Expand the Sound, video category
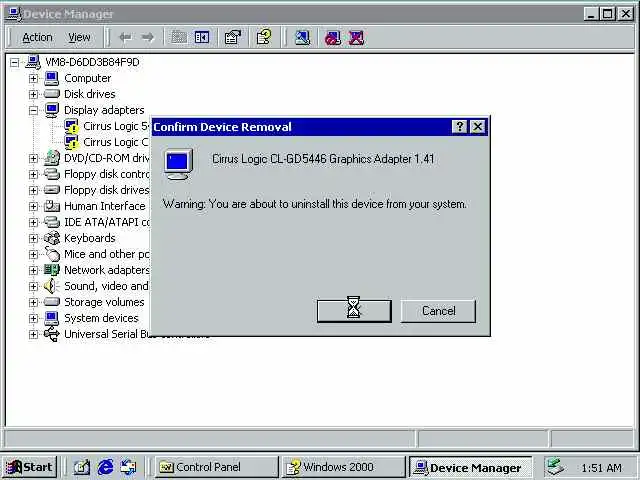The height and width of the screenshot is (480, 640). click(33, 287)
